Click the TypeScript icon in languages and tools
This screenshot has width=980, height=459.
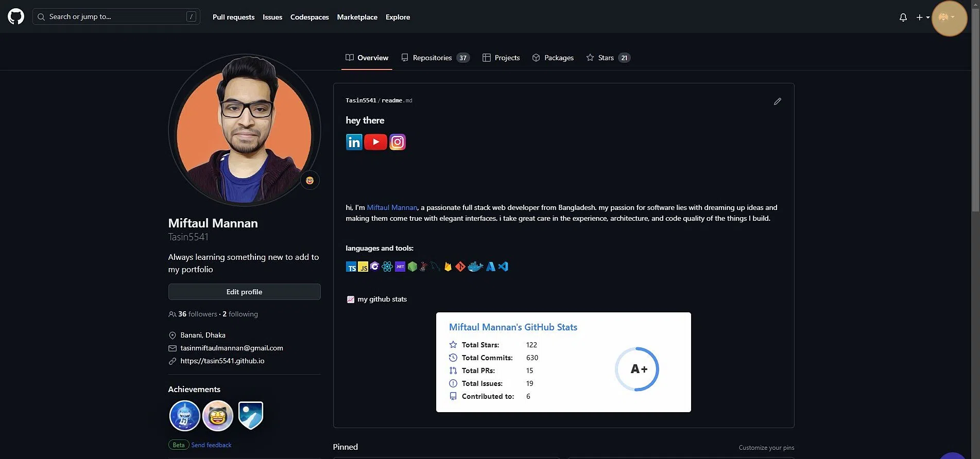pos(351,267)
